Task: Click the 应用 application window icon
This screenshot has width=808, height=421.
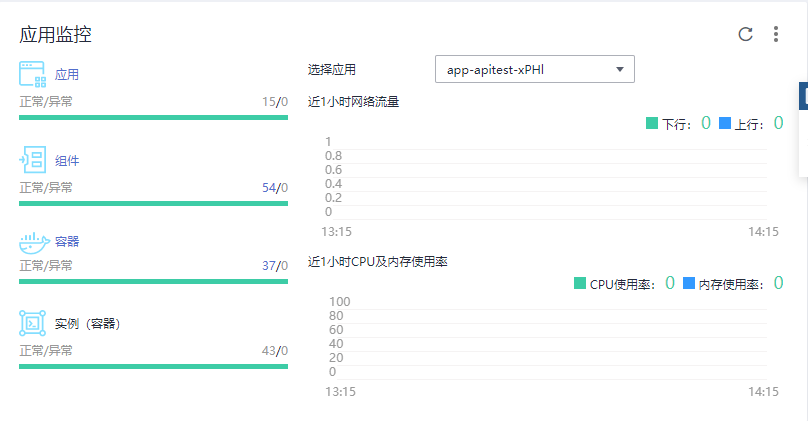Action: coord(33,74)
